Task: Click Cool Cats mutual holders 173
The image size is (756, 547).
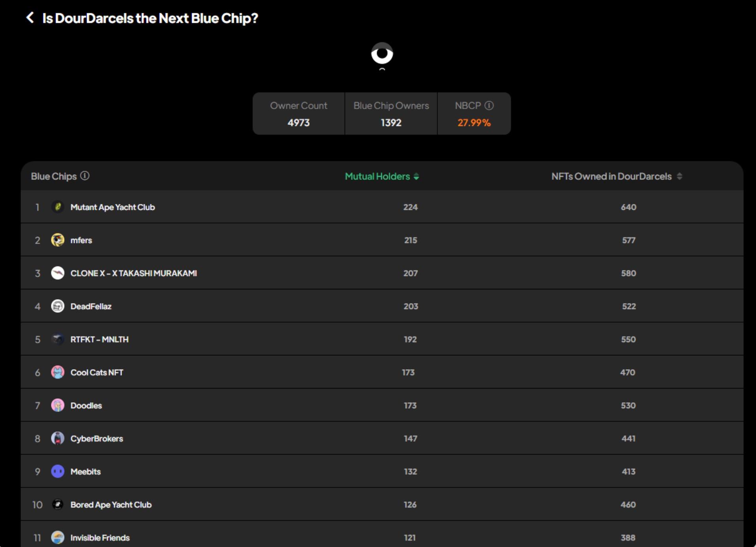Action: 408,372
